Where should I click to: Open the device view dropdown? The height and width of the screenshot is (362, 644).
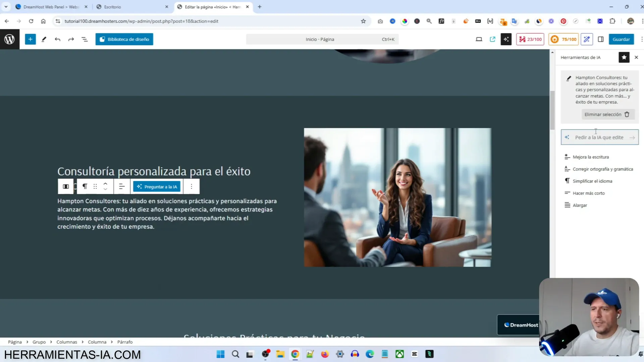coord(479,39)
